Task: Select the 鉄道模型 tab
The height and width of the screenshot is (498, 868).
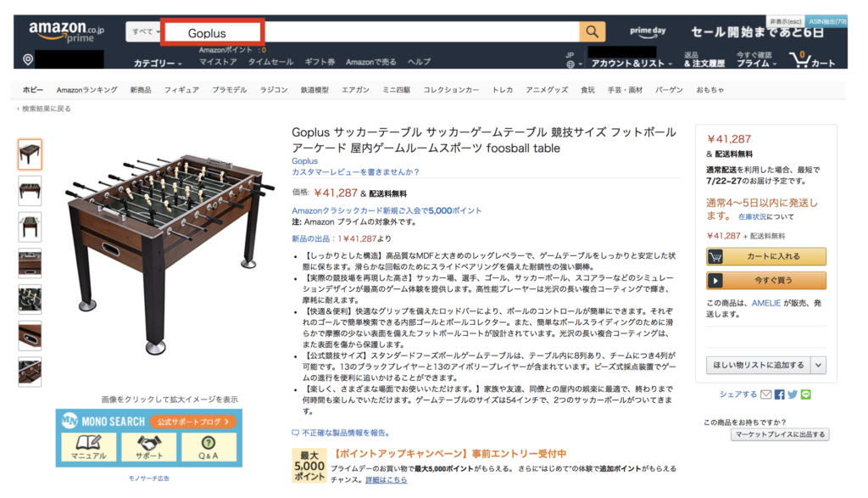Action: pos(314,90)
